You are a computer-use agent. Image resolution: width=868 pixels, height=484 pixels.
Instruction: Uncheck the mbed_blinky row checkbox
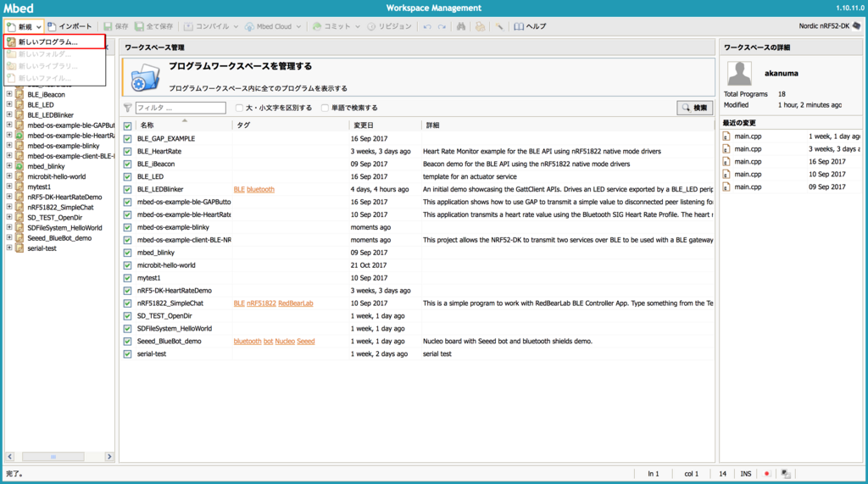coord(128,253)
